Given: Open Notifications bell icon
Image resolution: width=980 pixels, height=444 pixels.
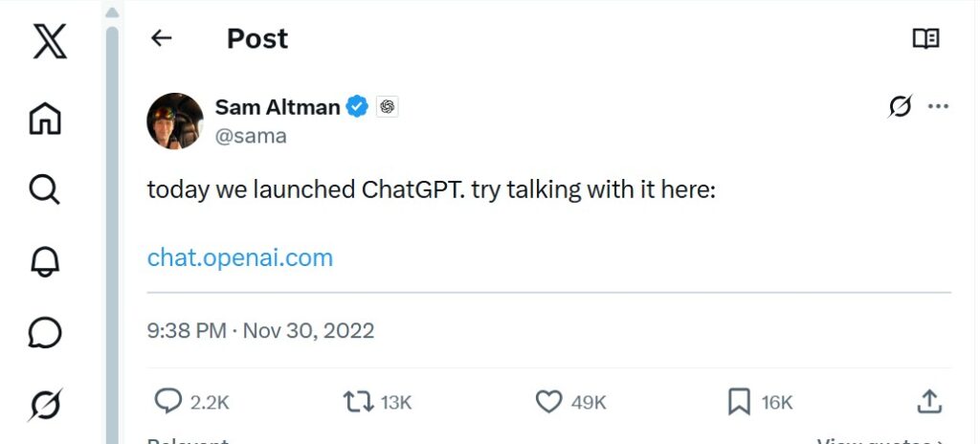Looking at the screenshot, I should click(45, 260).
